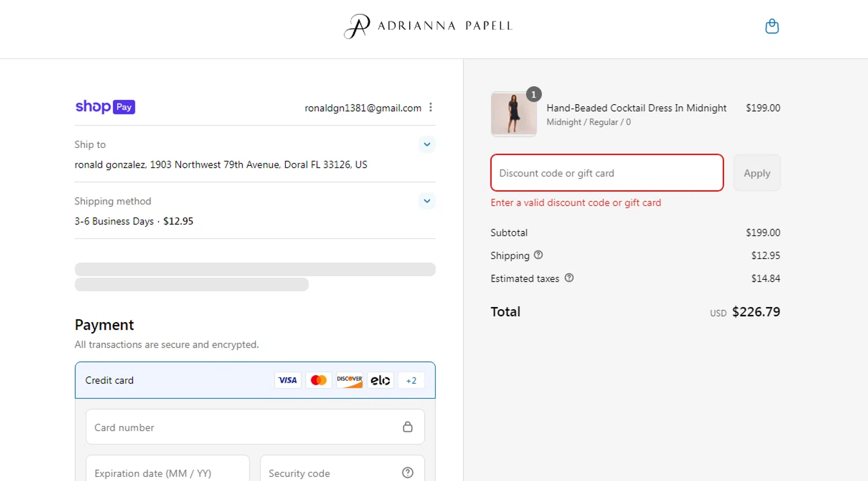
Task: Focus the Card number field
Action: click(x=255, y=427)
